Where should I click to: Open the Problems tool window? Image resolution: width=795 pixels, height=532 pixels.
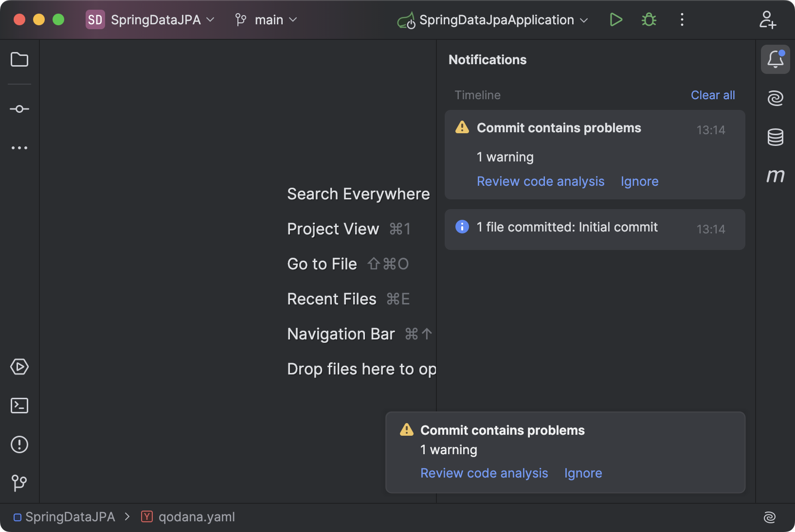coord(19,444)
